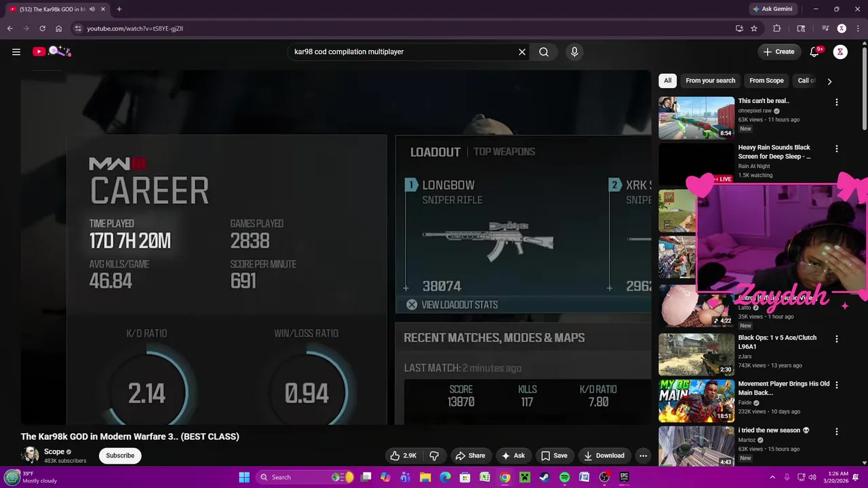868x488 pixels.
Task: Open menu for Heavy Rain Sounds video
Action: pos(836,148)
